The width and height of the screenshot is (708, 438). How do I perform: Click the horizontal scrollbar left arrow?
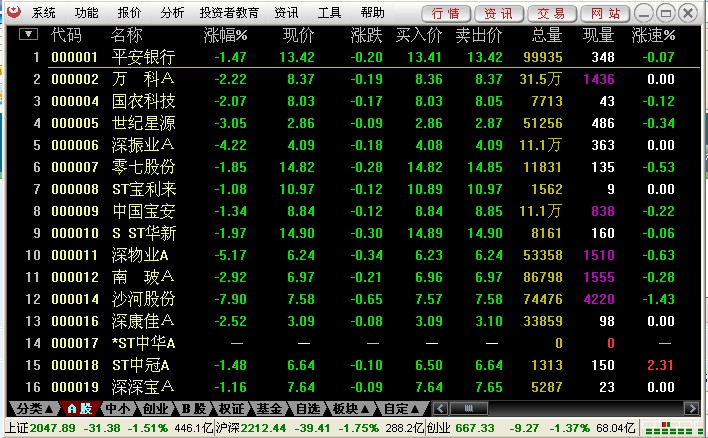pos(440,409)
